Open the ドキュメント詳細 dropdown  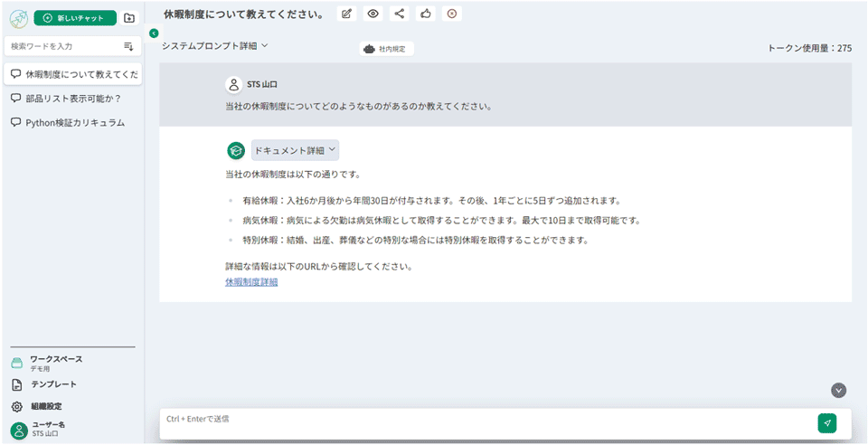tap(295, 150)
